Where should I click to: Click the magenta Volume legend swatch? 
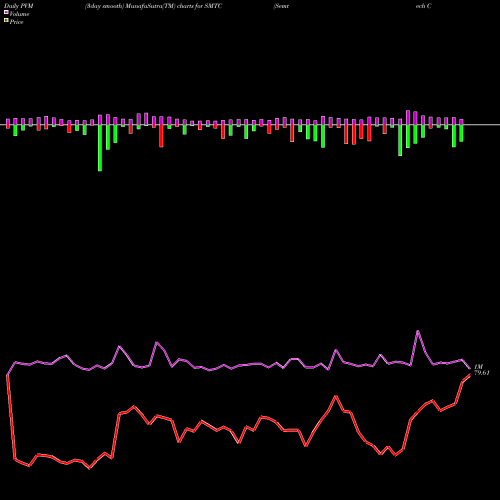[6, 13]
